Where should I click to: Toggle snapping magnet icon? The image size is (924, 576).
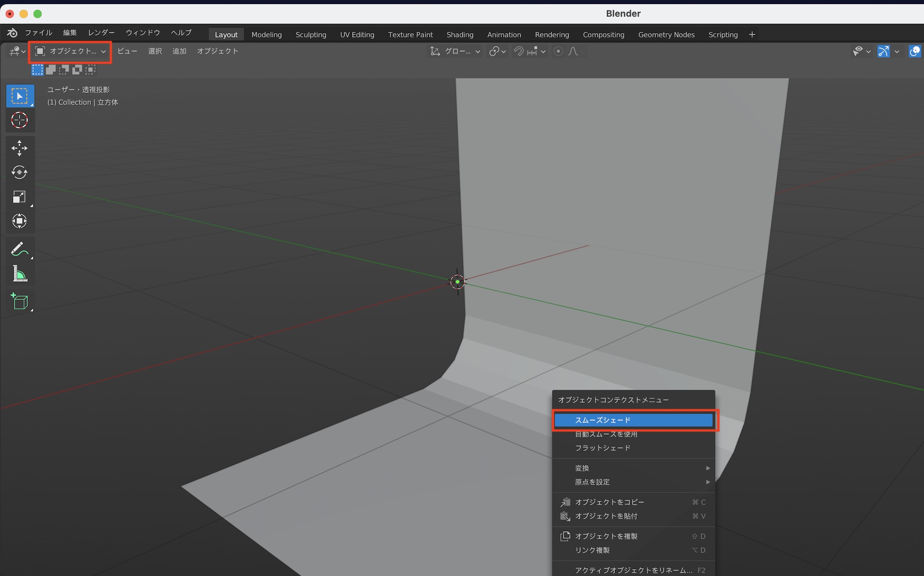pos(519,51)
